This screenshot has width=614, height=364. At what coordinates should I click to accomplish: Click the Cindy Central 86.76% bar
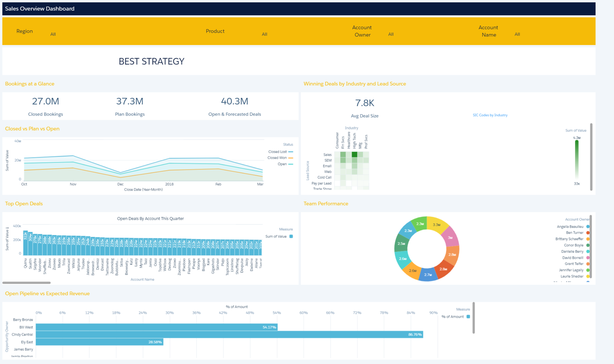point(229,334)
